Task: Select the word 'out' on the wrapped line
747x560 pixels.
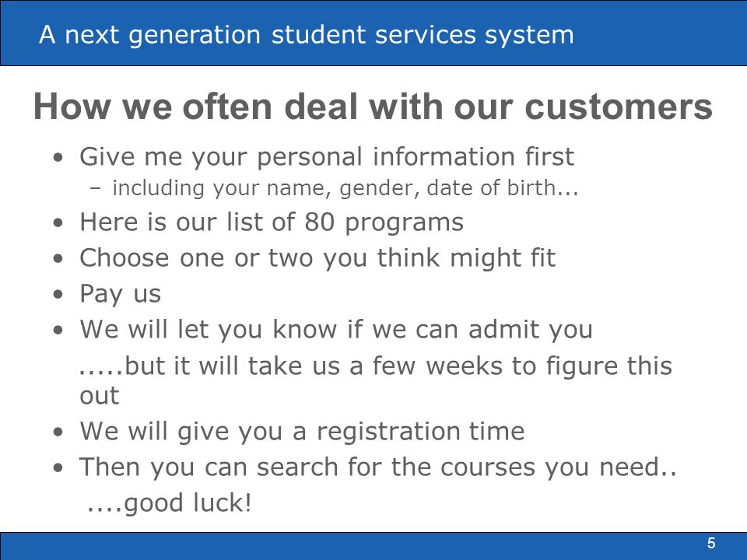Action: 99,396
